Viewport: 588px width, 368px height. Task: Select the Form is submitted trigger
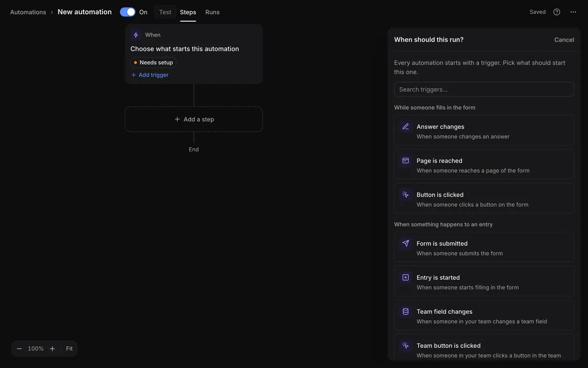[x=484, y=247]
